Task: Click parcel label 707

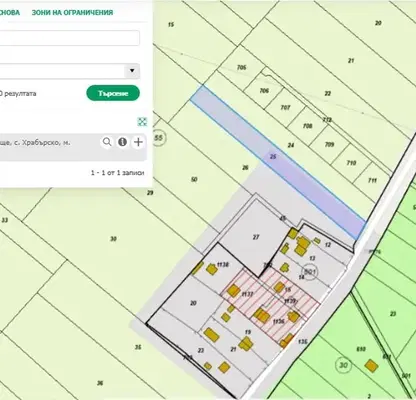Action: click(285, 108)
